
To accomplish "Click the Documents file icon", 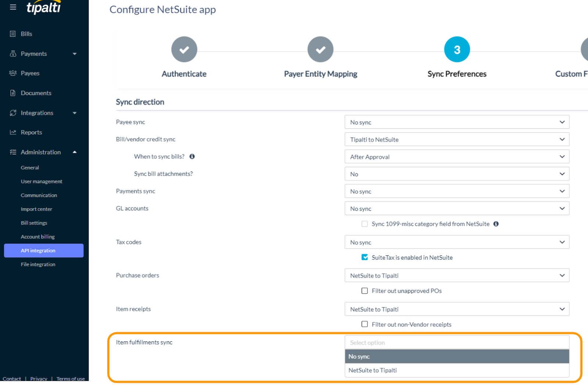I will pos(13,93).
